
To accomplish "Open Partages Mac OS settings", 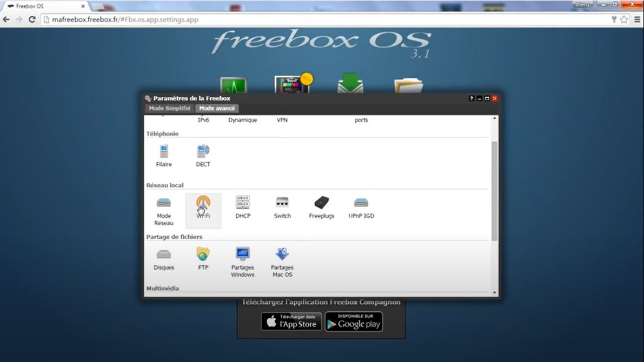I will [282, 262].
